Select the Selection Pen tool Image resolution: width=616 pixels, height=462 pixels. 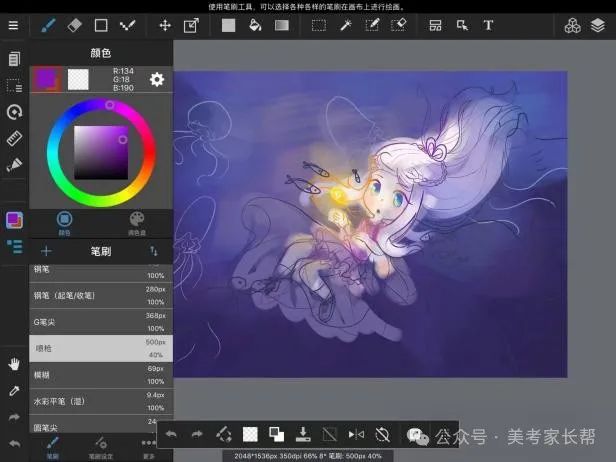[x=372, y=26]
